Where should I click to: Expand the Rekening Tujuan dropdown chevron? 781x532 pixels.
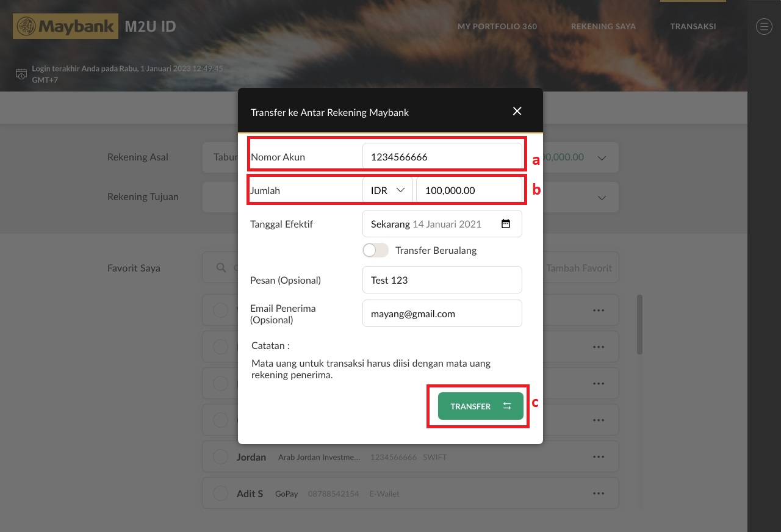click(602, 198)
